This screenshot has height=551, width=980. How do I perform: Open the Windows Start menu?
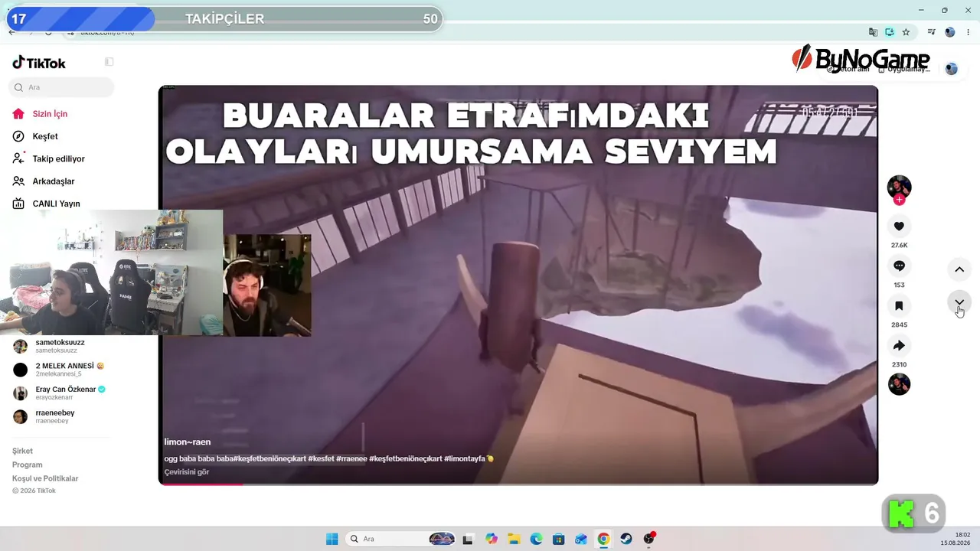point(332,539)
